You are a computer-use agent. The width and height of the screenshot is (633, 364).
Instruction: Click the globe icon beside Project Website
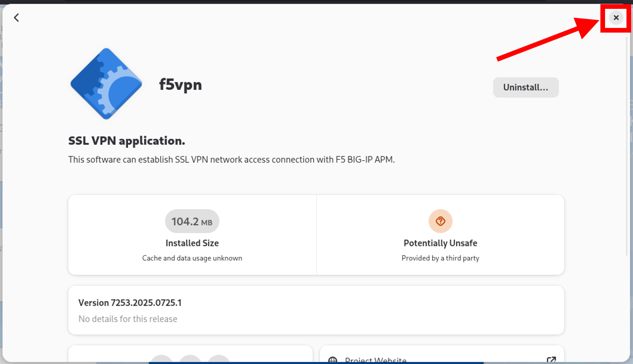[x=333, y=361]
